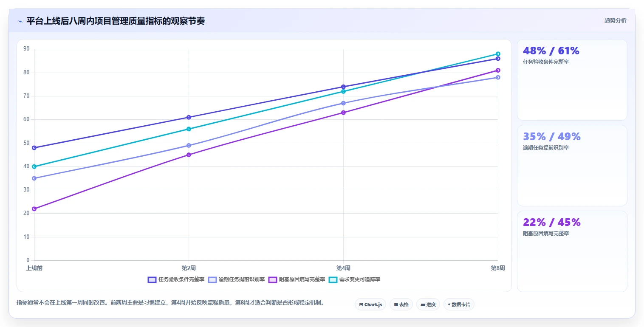
Task: Click 需求变更可追踪率 point at 上线前 (40)
Action: click(x=34, y=166)
